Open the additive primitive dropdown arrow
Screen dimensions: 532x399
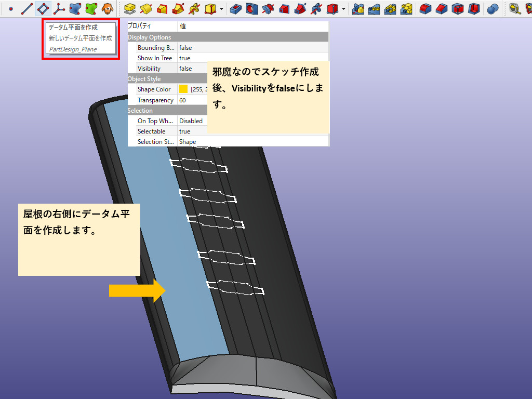pyautogui.click(x=222, y=8)
